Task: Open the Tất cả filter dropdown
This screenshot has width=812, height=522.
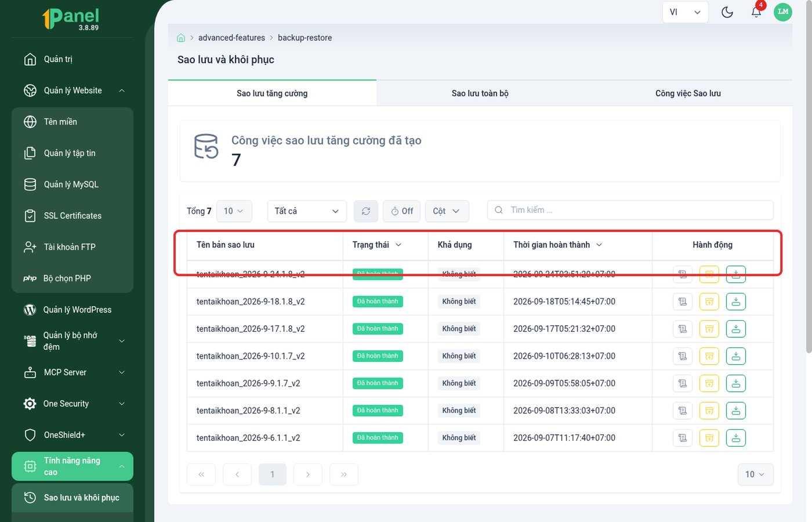Action: point(307,211)
